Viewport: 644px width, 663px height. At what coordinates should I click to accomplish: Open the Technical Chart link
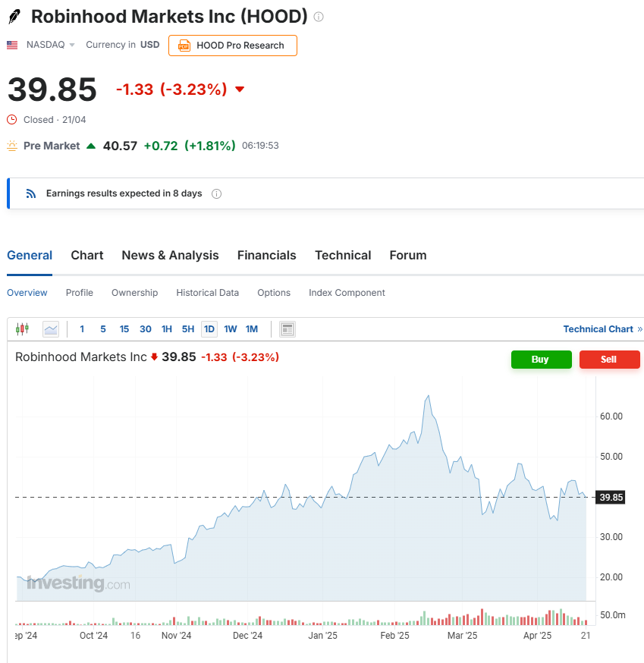[602, 329]
